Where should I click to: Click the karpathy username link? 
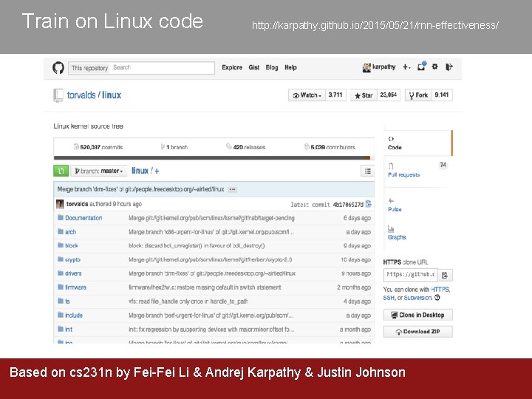pyautogui.click(x=384, y=66)
